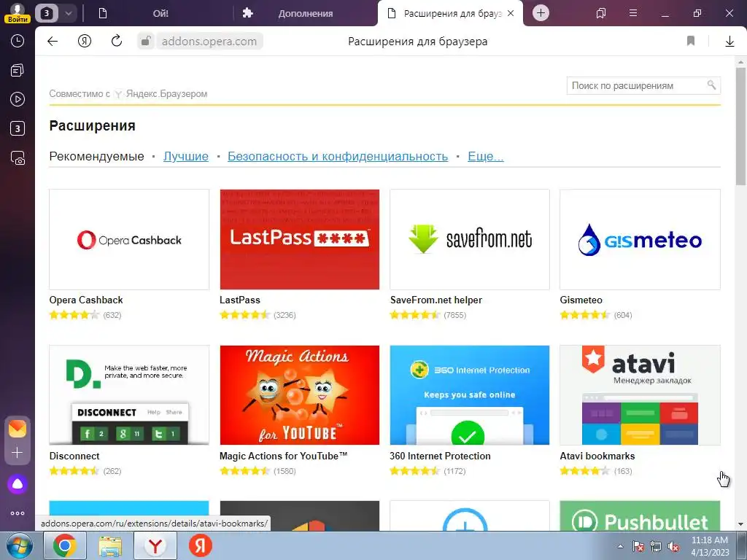The image size is (747, 560).
Task: Open the history clock icon in sidebar
Action: [x=18, y=41]
